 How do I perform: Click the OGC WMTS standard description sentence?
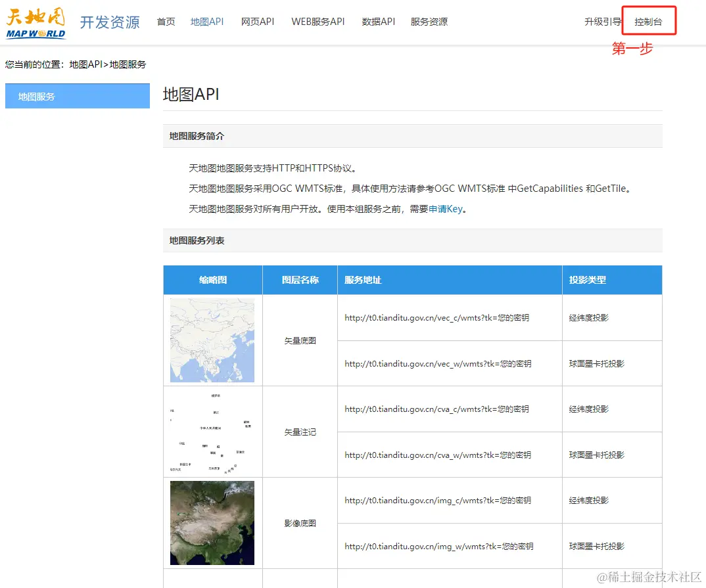[410, 189]
